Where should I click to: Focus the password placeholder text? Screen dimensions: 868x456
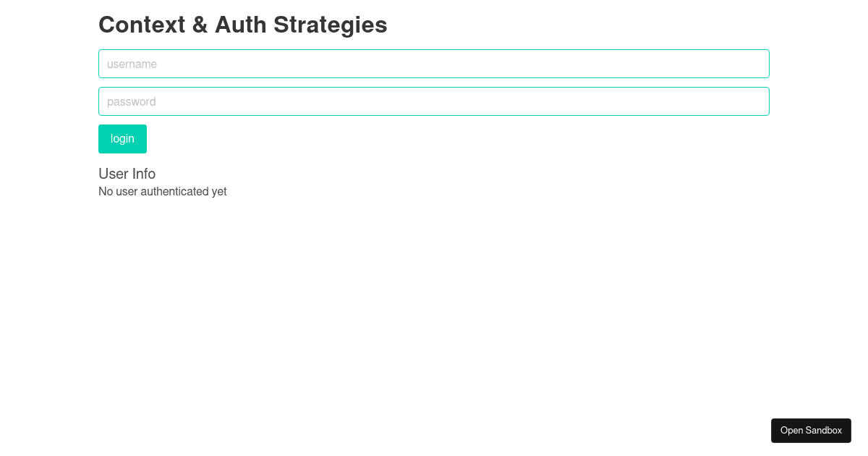coord(131,101)
